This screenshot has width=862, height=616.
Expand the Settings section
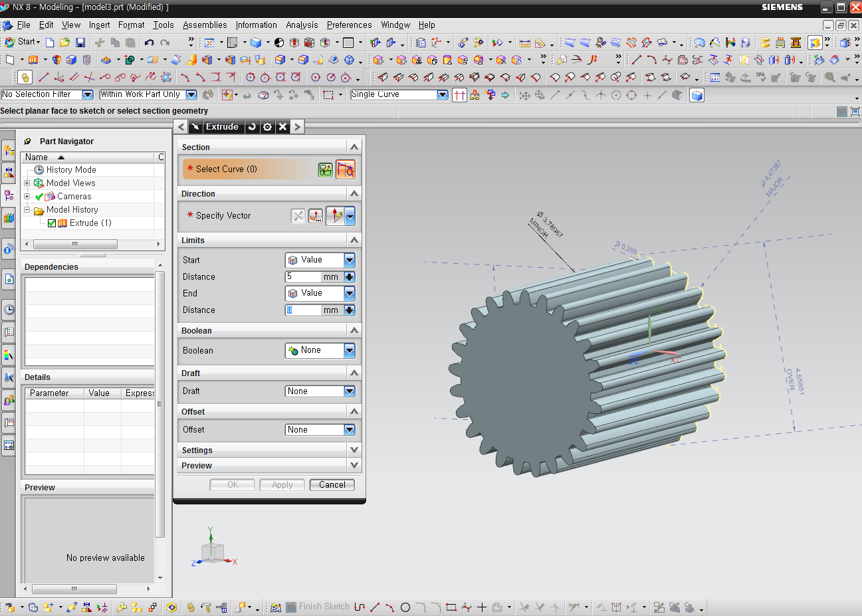coord(354,450)
